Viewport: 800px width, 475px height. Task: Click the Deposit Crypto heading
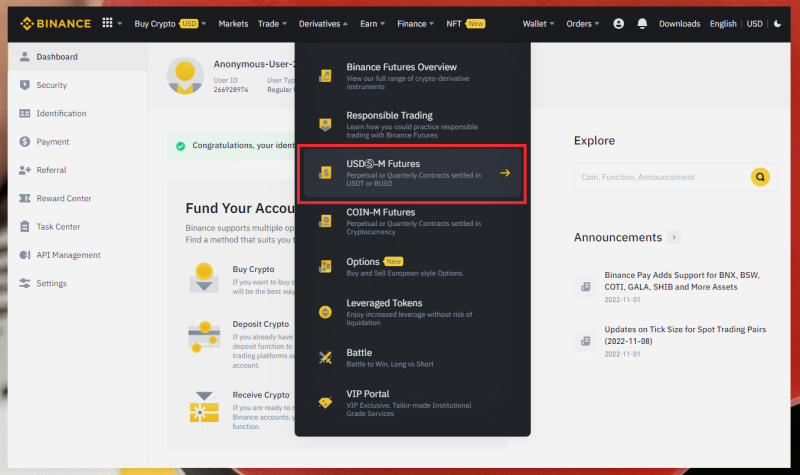click(x=261, y=324)
